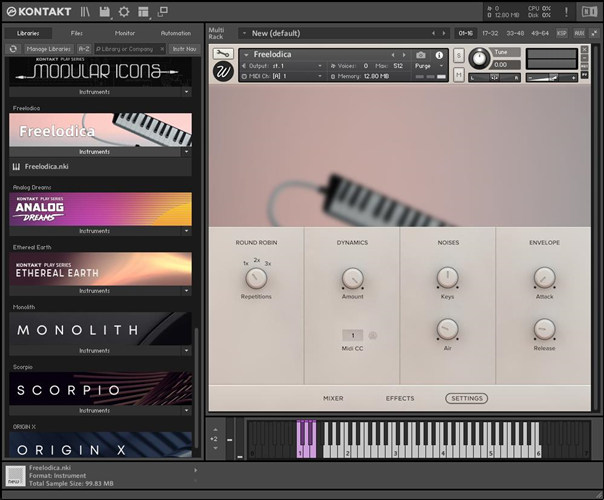Open the library browser icon in toolbar
This screenshot has height=500, width=604.
pyautogui.click(x=86, y=12)
